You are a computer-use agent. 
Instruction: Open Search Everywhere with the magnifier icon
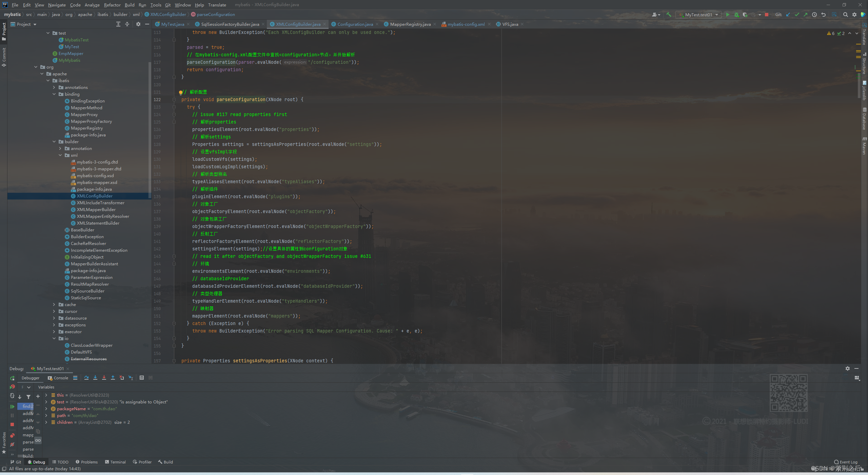846,15
